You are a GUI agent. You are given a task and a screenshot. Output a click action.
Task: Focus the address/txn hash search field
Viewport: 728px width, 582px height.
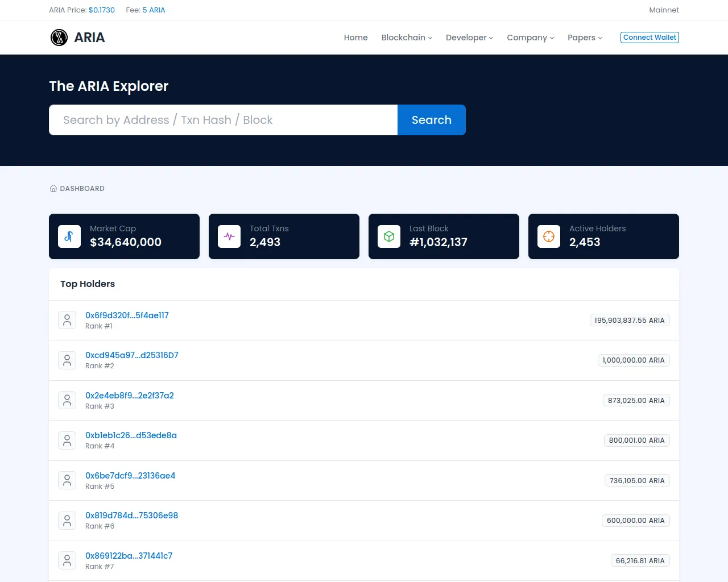(223, 120)
